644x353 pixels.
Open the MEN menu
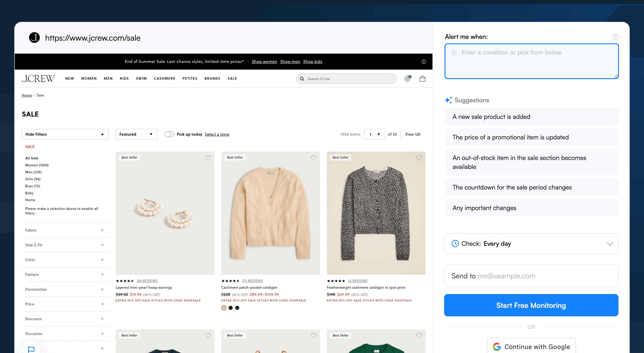[108, 78]
